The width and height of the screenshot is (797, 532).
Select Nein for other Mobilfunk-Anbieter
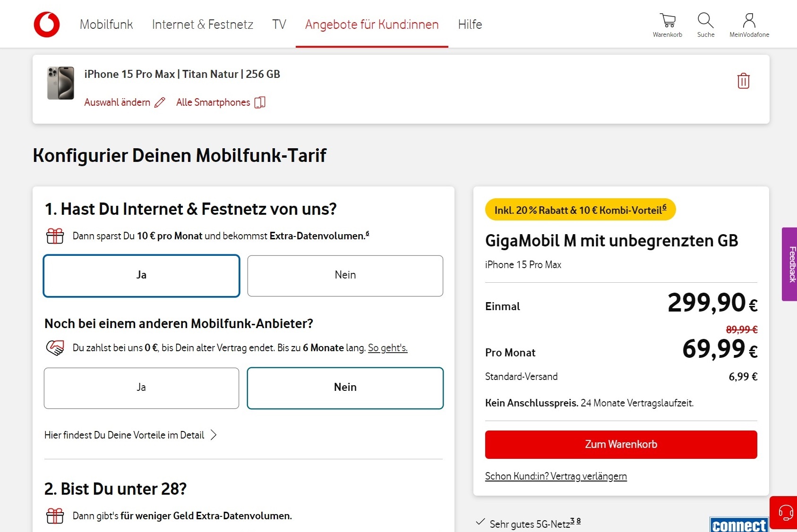(345, 388)
